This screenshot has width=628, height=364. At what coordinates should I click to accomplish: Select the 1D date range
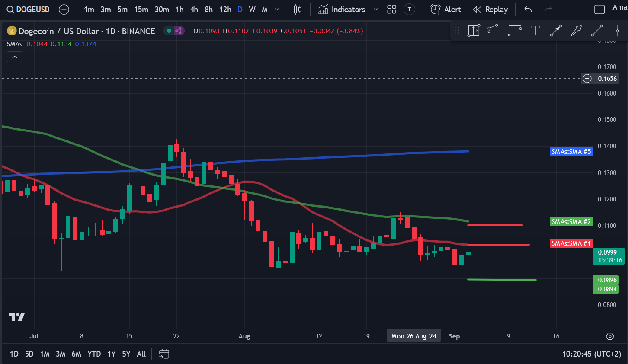[x=14, y=354]
